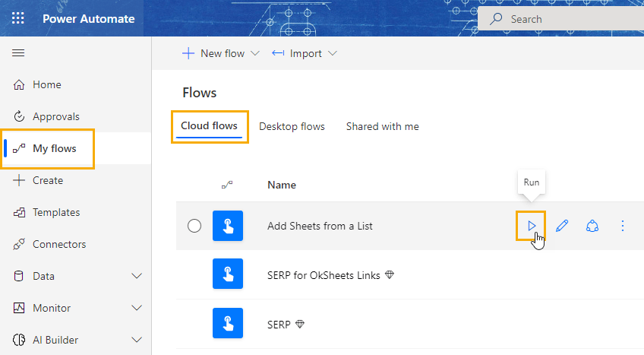Click the Data cylinder icon
Image resolution: width=644 pixels, height=355 pixels.
pos(19,276)
